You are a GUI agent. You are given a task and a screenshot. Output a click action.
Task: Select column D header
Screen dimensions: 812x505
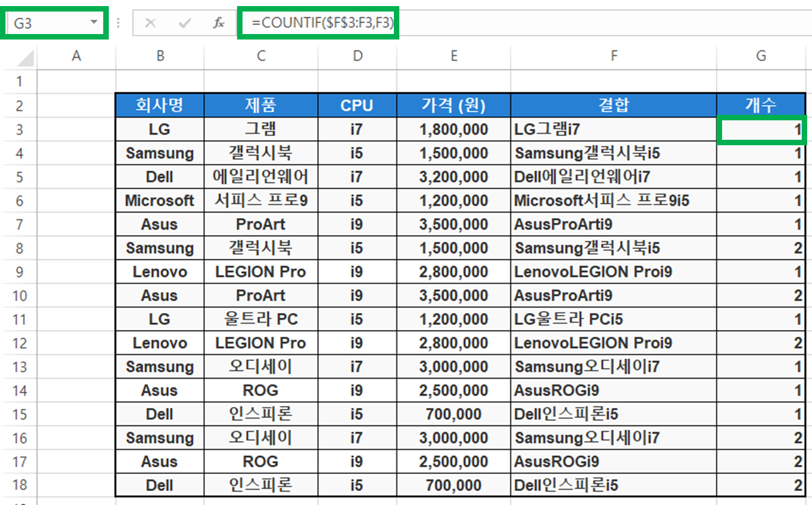(x=357, y=56)
